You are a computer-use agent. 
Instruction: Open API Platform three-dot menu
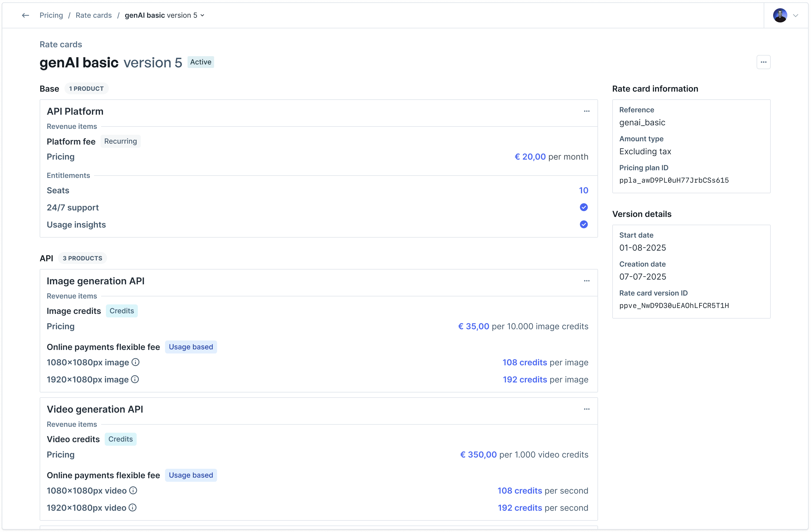587,111
